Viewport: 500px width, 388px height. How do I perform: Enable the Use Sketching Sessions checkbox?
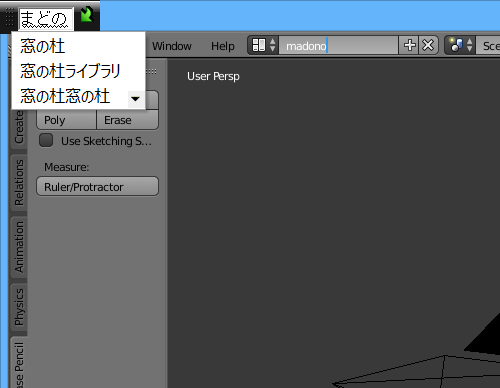[x=46, y=140]
